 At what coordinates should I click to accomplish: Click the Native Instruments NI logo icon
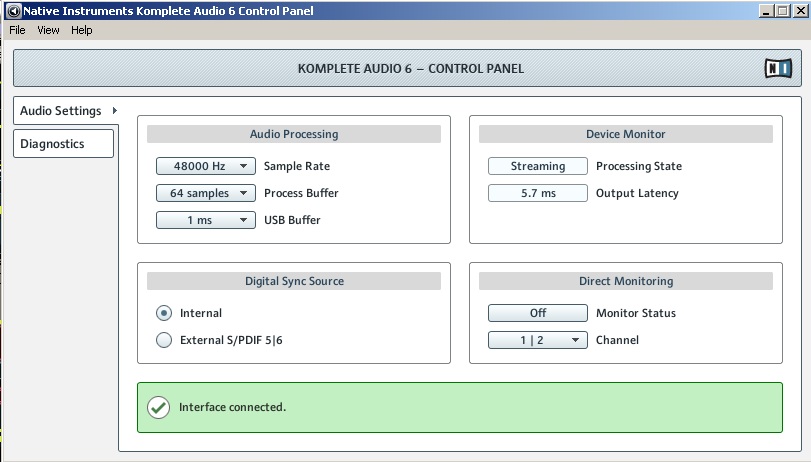click(778, 68)
